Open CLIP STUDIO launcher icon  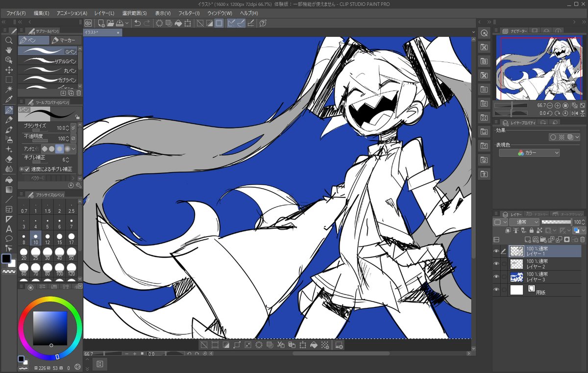click(88, 23)
